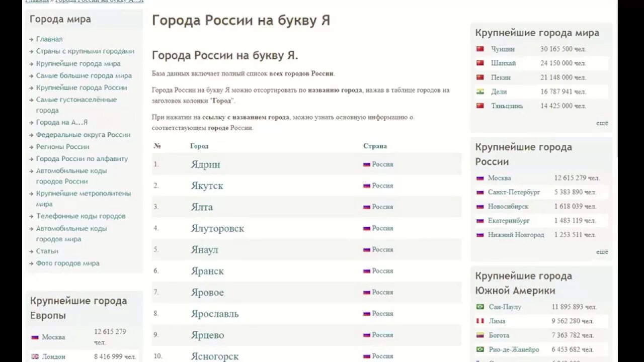Image resolution: width=644 pixels, height=362 pixels.
Task: Open the city Ясногорск
Action: click(x=215, y=356)
